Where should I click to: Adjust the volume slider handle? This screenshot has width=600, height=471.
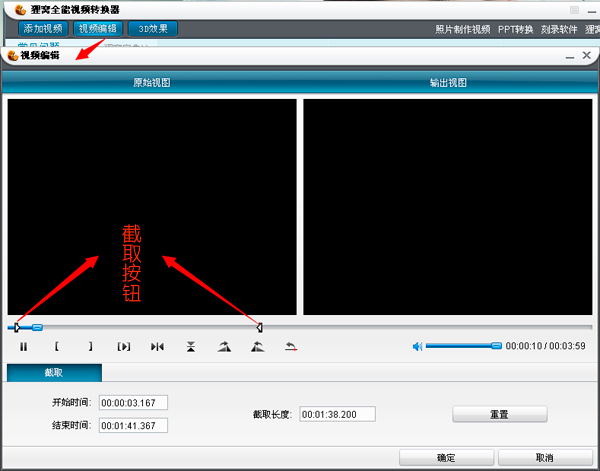pos(496,346)
